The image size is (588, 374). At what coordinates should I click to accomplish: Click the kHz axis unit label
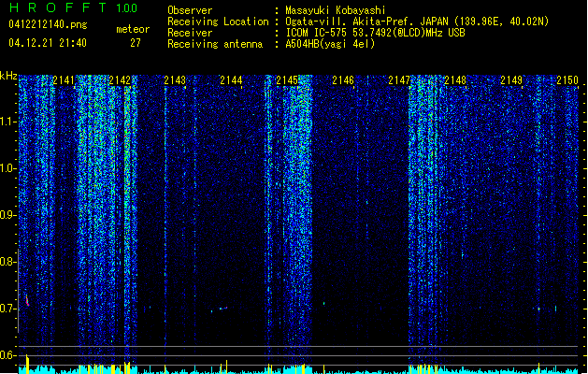(x=8, y=76)
